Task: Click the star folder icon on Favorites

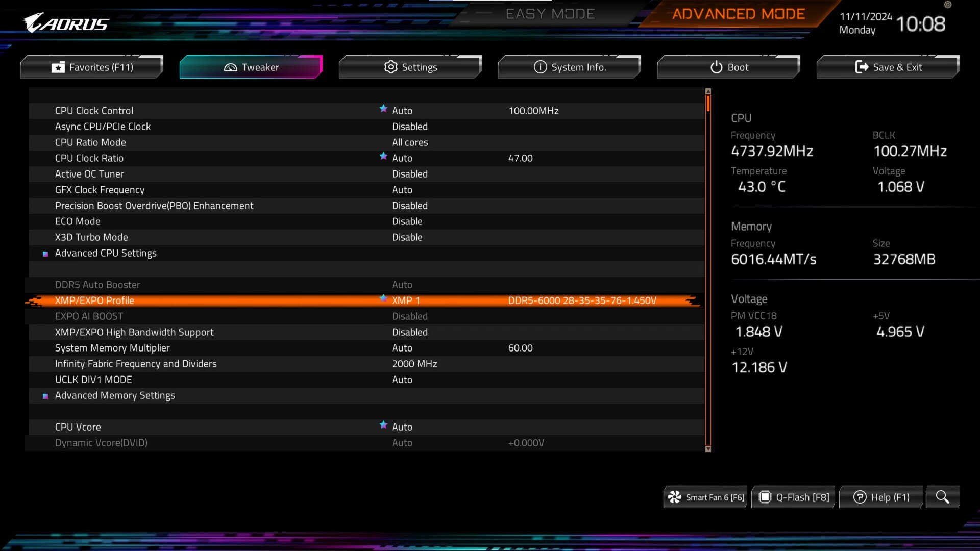Action: [x=58, y=67]
